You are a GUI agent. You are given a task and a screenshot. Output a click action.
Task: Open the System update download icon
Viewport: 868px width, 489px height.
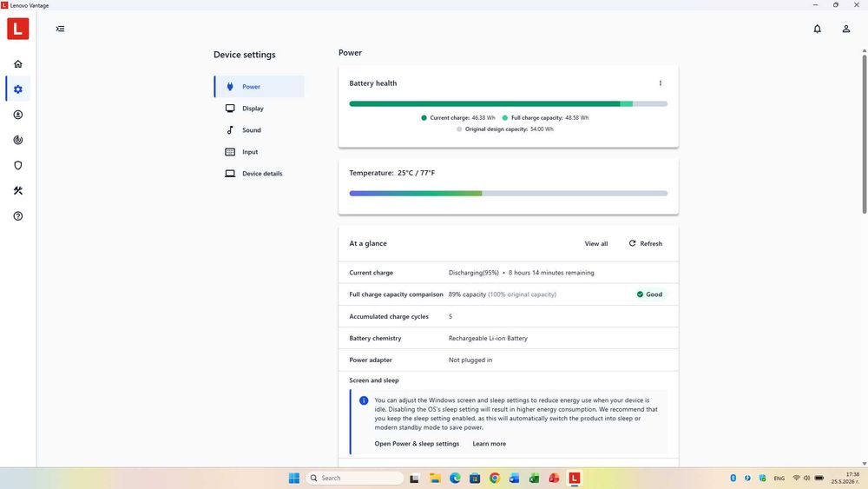click(17, 115)
